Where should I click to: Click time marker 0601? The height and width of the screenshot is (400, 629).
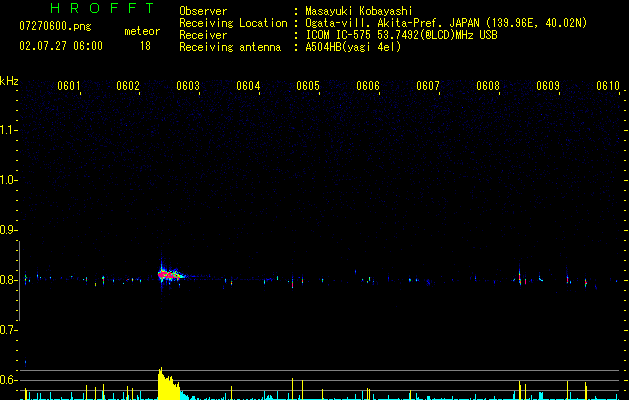[69, 86]
